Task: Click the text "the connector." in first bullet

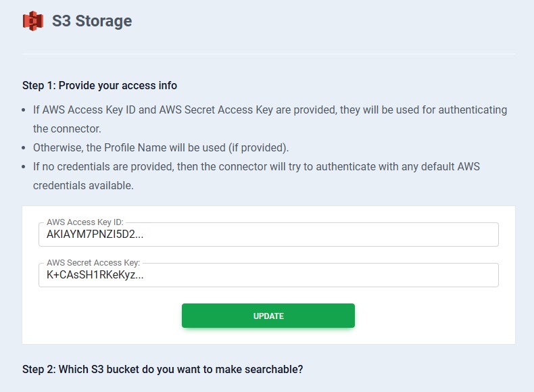Action: click(67, 128)
